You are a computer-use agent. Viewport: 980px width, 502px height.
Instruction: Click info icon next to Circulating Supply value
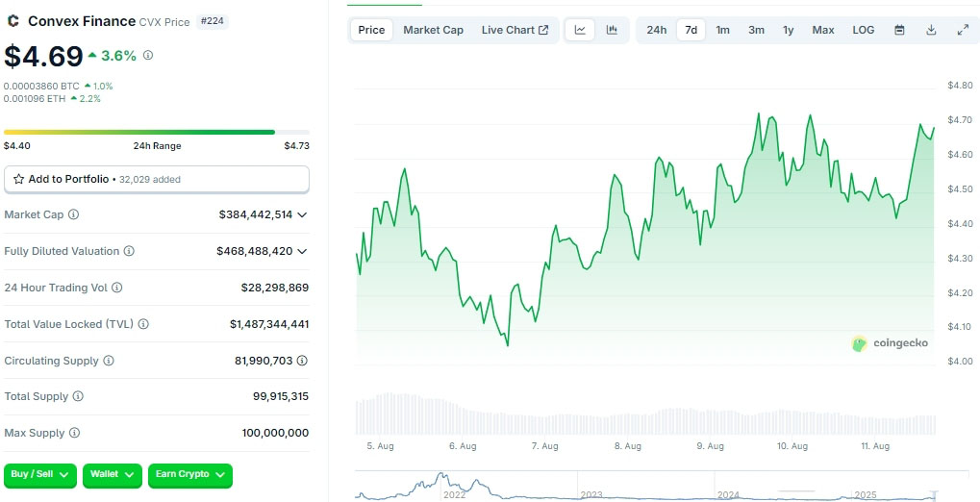[302, 361]
